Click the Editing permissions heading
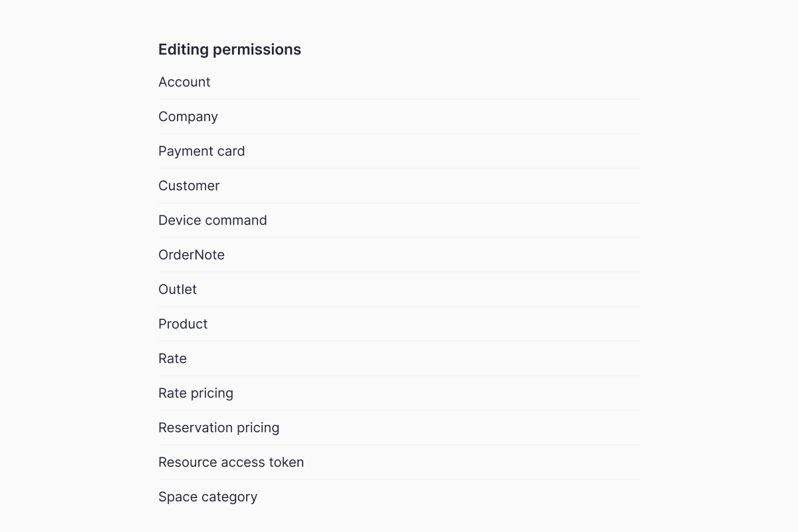Viewport: 798px width, 532px height. [229, 50]
